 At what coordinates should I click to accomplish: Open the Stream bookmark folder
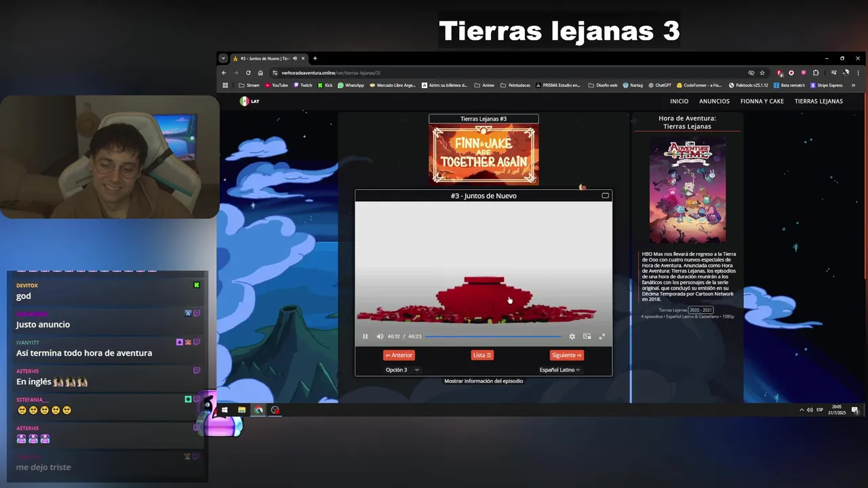click(249, 85)
